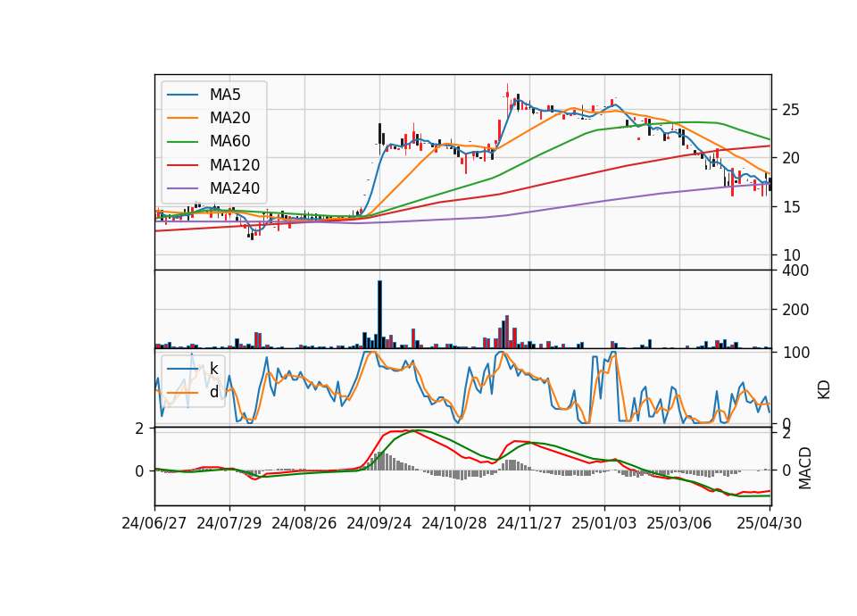Click the MA20 legend label
The image size is (857, 616).
click(230, 118)
